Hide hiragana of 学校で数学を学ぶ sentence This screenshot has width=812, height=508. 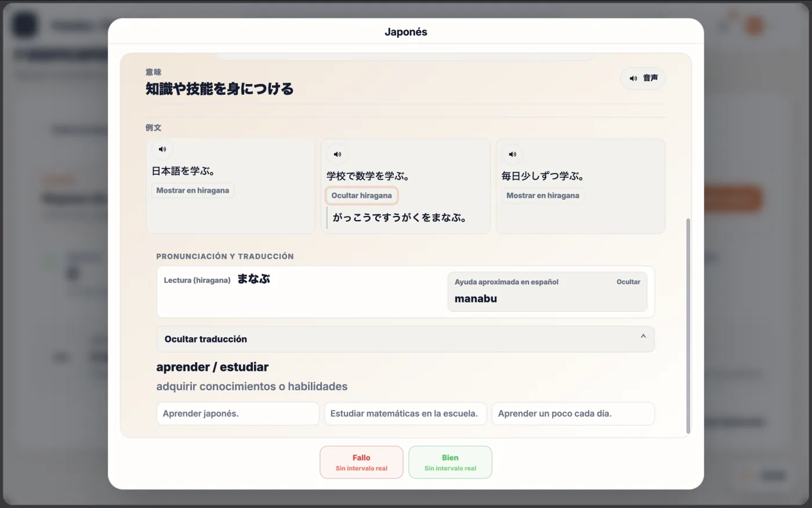pos(361,196)
